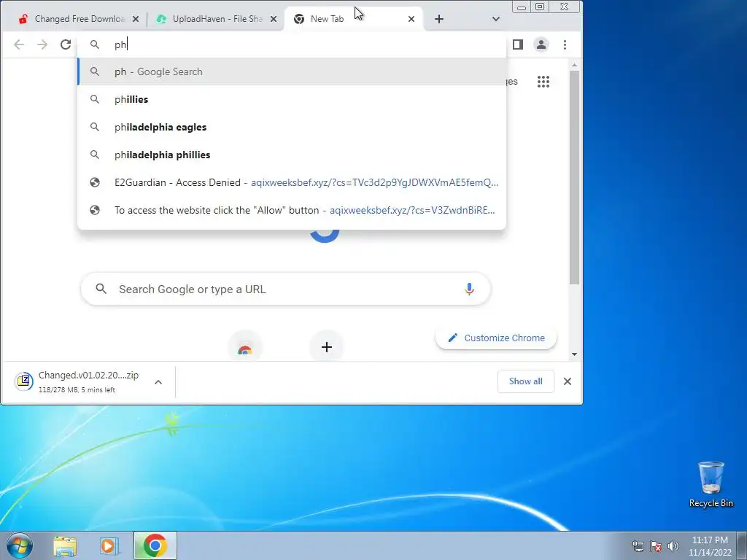Viewport: 747px width, 560px height.
Task: Reload the current page
Action: [x=66, y=44]
